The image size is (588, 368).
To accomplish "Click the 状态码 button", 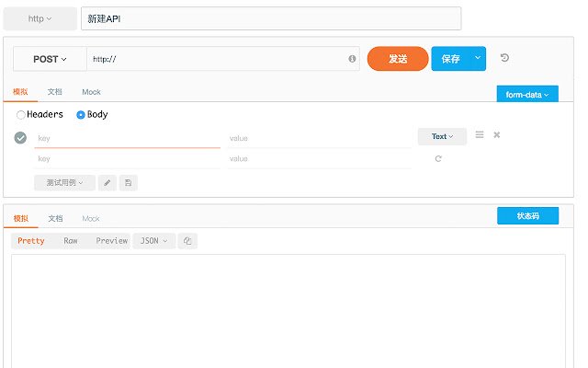I will 528,216.
